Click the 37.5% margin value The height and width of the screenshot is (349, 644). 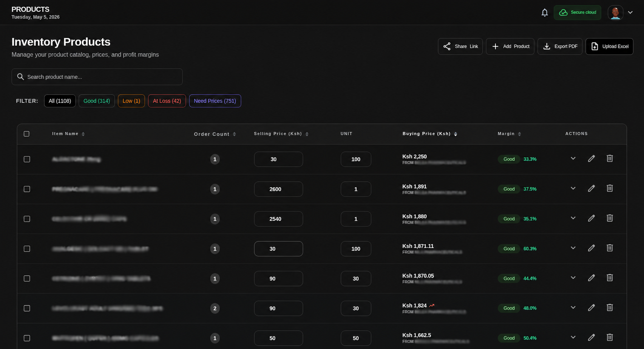tap(530, 189)
